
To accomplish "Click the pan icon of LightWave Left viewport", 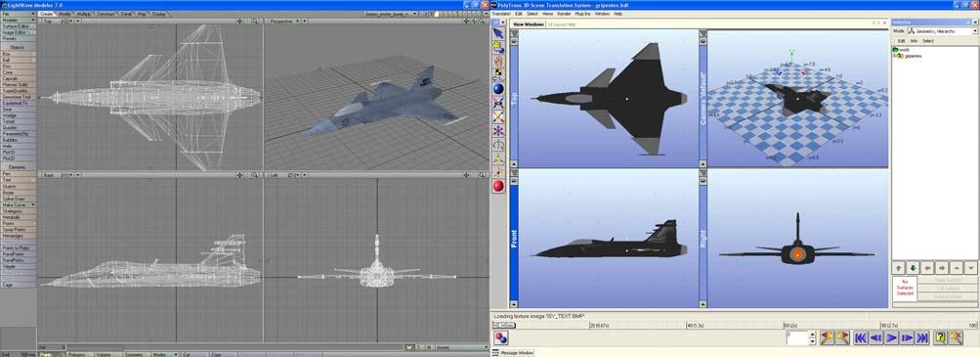I will pos(466,175).
